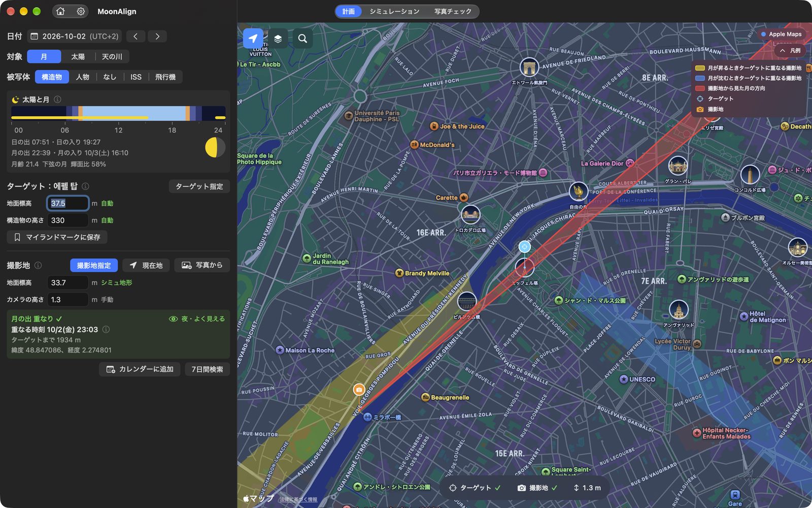The width and height of the screenshot is (812, 508).
Task: Select the エトワール凱旋門 landmark pin
Action: click(x=529, y=67)
